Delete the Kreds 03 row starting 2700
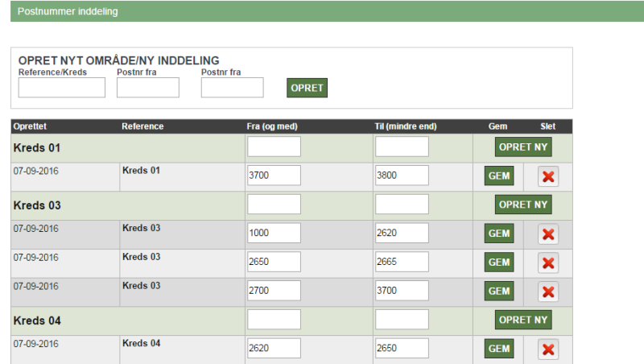 tap(548, 292)
